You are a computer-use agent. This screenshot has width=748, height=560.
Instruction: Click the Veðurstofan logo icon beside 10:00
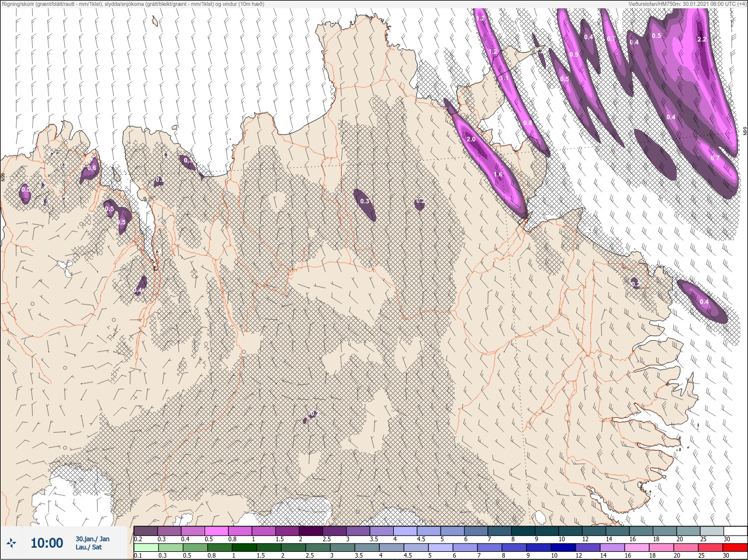pos(12,543)
